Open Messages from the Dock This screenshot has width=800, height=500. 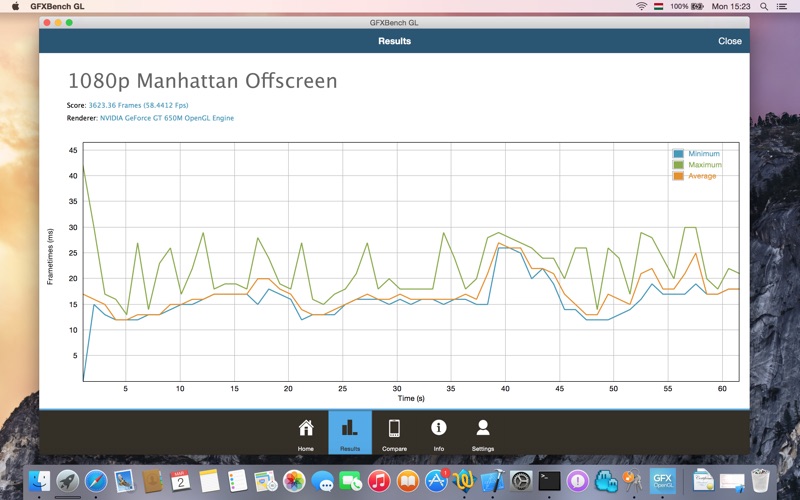[x=322, y=481]
